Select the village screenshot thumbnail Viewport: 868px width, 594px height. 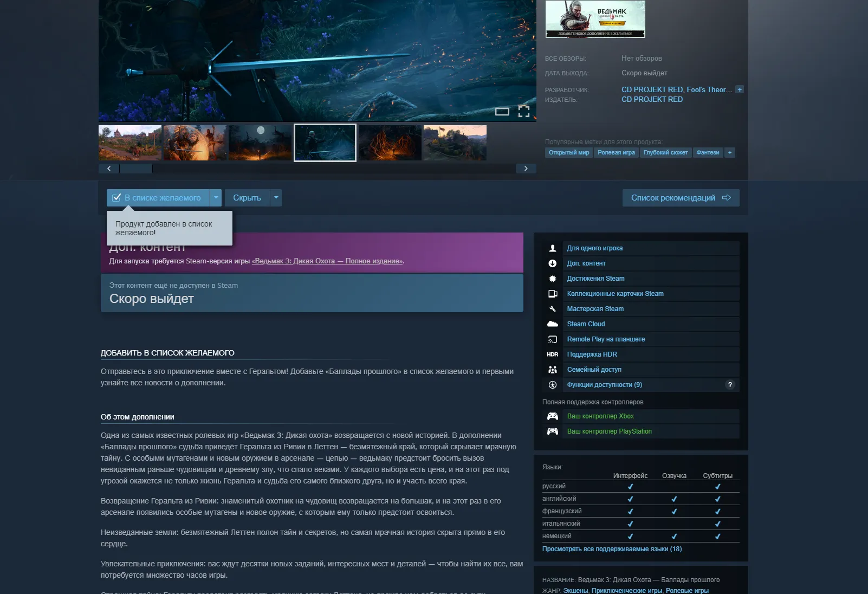pos(130,143)
